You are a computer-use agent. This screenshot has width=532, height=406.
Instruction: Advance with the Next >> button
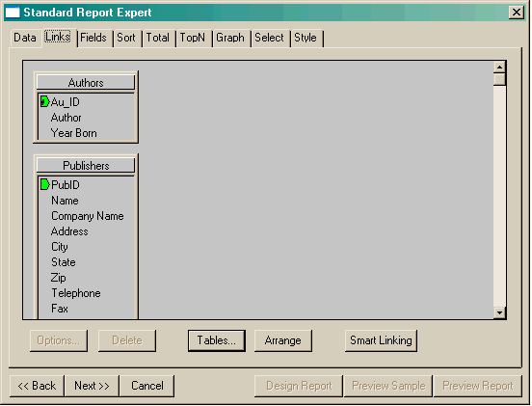pos(92,386)
